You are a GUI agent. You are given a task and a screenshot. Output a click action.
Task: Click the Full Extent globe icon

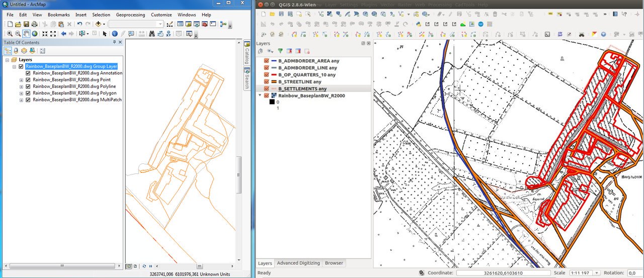pyautogui.click(x=35, y=34)
